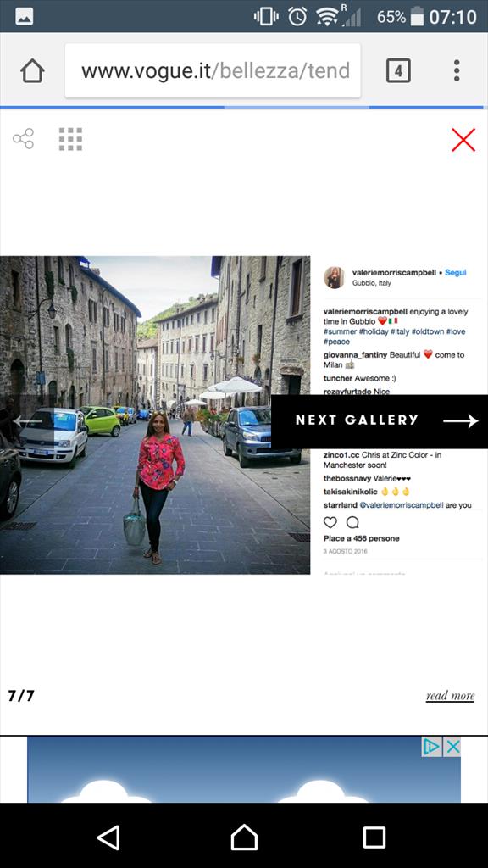The width and height of the screenshot is (488, 868).
Task: Open the valeriemorriscampbell profile avatar
Action: click(334, 277)
